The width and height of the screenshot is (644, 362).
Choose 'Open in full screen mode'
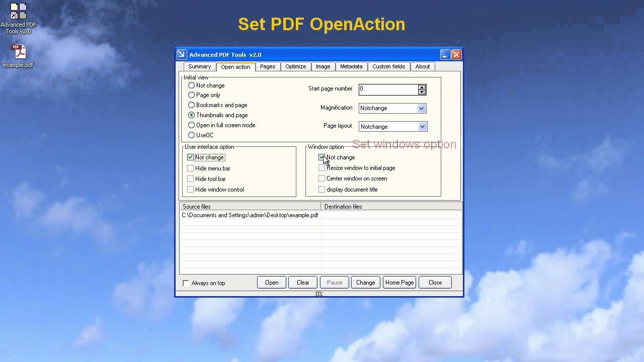pos(191,125)
